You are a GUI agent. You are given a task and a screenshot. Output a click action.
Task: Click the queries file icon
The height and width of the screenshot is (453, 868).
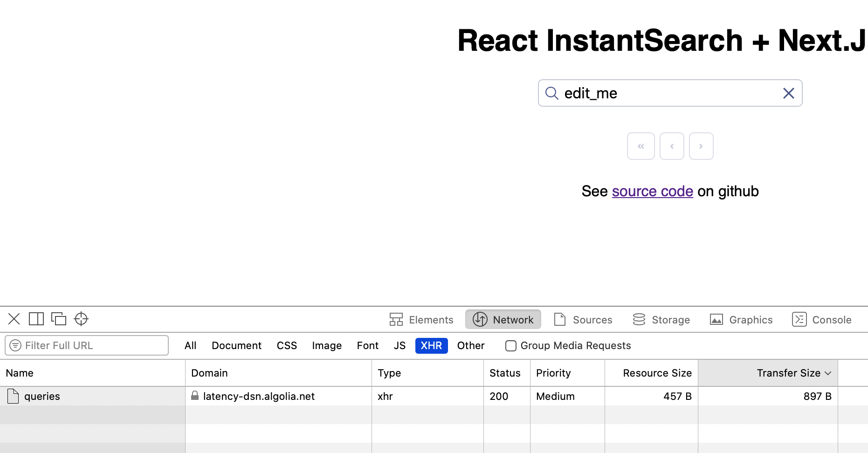pyautogui.click(x=13, y=396)
